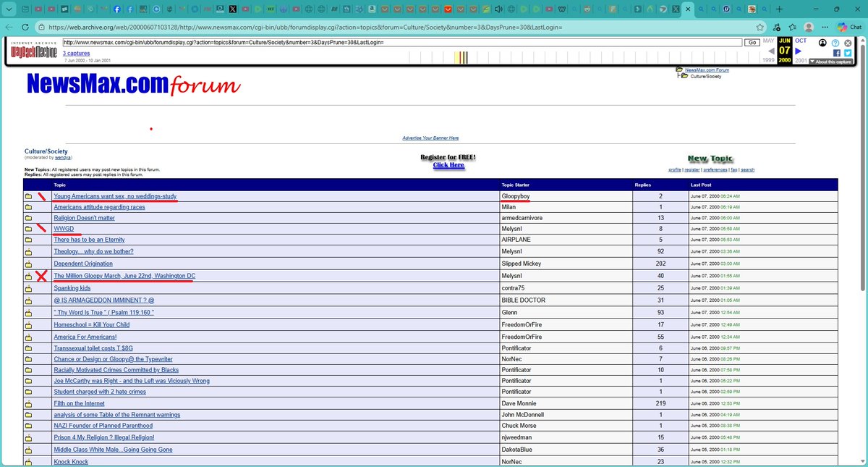Open the Wayback Machine help question icon
This screenshot has height=467, width=868.
coord(835,43)
